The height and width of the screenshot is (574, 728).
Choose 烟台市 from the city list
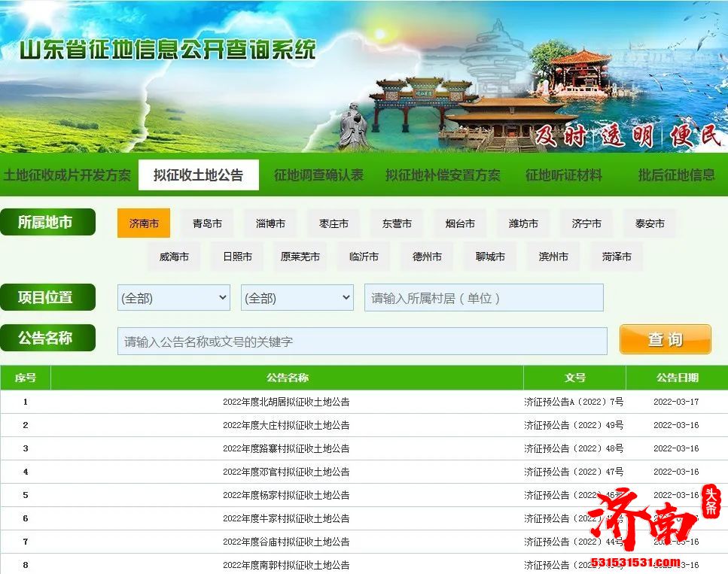459,223
